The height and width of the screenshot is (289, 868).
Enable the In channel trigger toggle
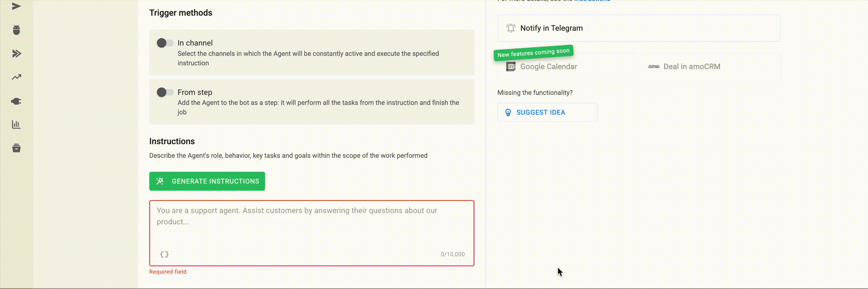coord(165,43)
